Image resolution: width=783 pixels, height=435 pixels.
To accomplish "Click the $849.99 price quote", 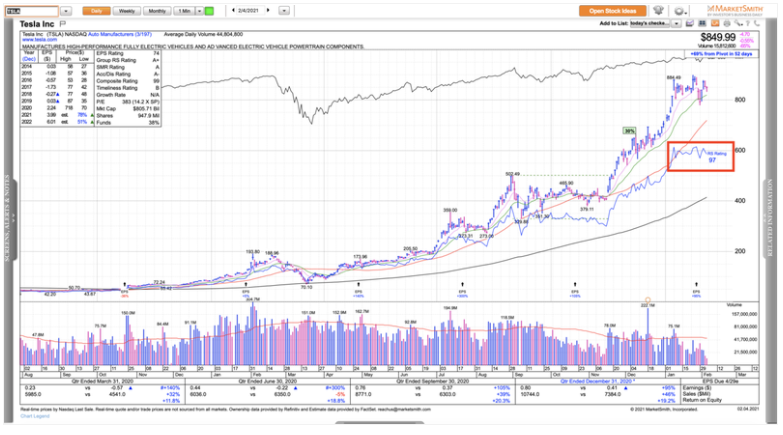I will (x=718, y=37).
